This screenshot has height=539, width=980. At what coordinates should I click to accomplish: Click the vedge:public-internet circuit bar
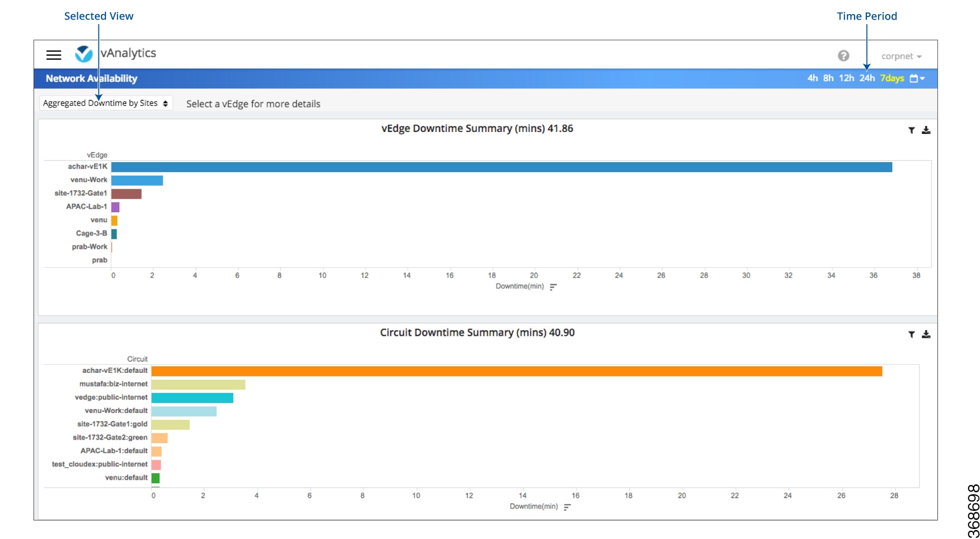pos(192,398)
